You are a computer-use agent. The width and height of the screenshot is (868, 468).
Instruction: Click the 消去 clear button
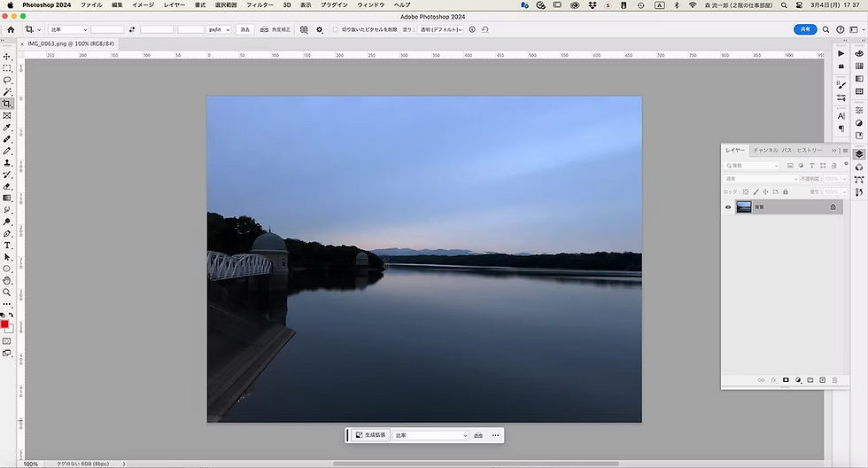[245, 30]
